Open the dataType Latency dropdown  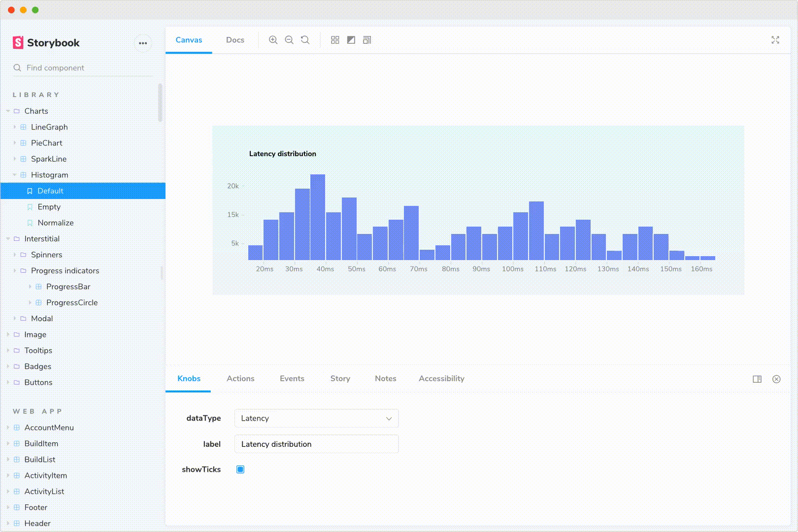tap(316, 418)
